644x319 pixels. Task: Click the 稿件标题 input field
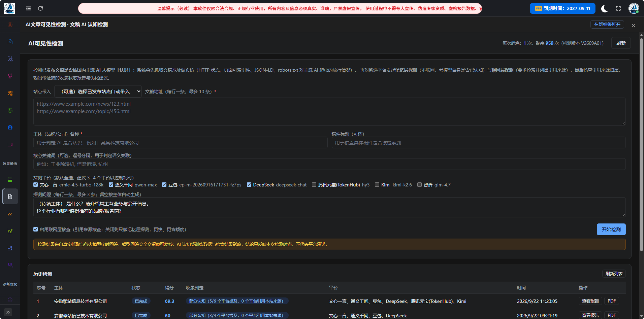(478, 143)
